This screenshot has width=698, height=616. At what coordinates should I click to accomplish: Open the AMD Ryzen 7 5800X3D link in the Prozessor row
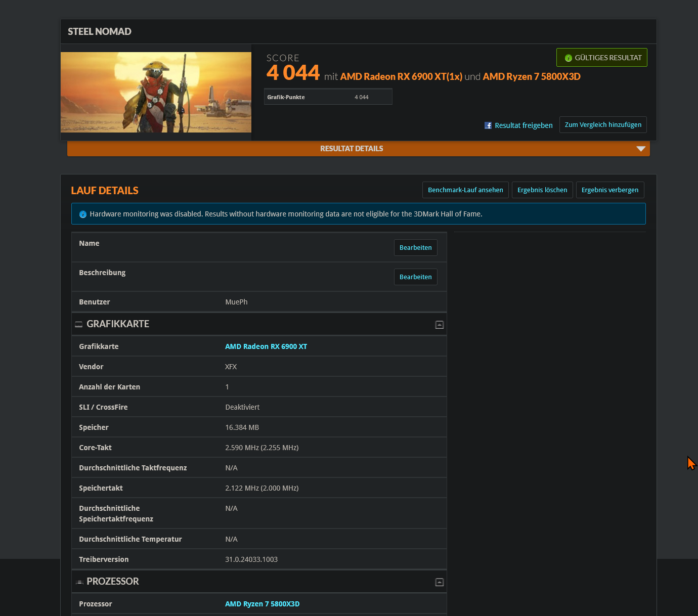coord(262,604)
